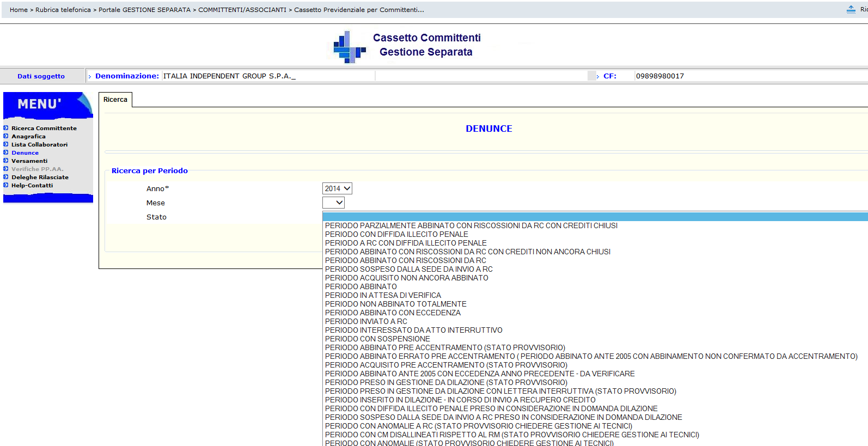Open the Anno dropdown showing 2014
868x446 pixels.
[337, 188]
